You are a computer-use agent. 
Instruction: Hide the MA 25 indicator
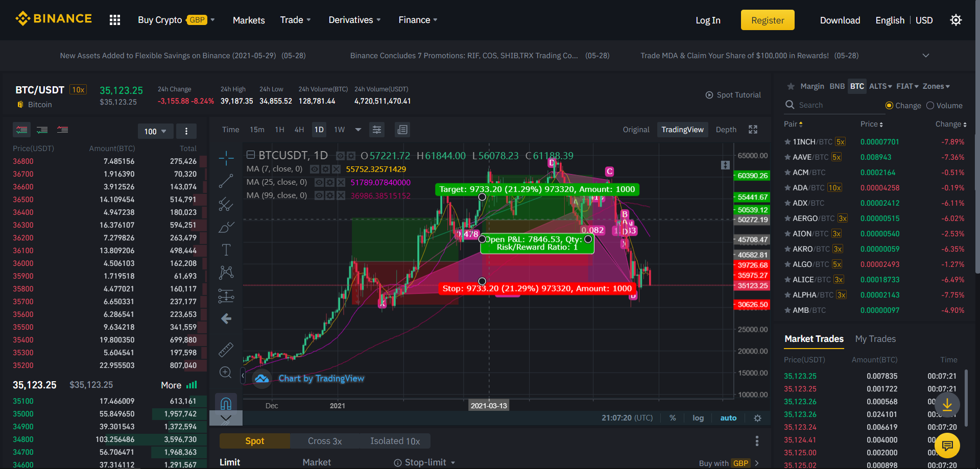coord(319,182)
